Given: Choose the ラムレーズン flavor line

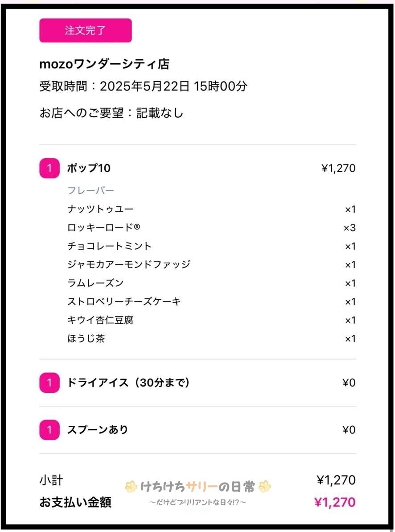Looking at the screenshot, I should 95,283.
